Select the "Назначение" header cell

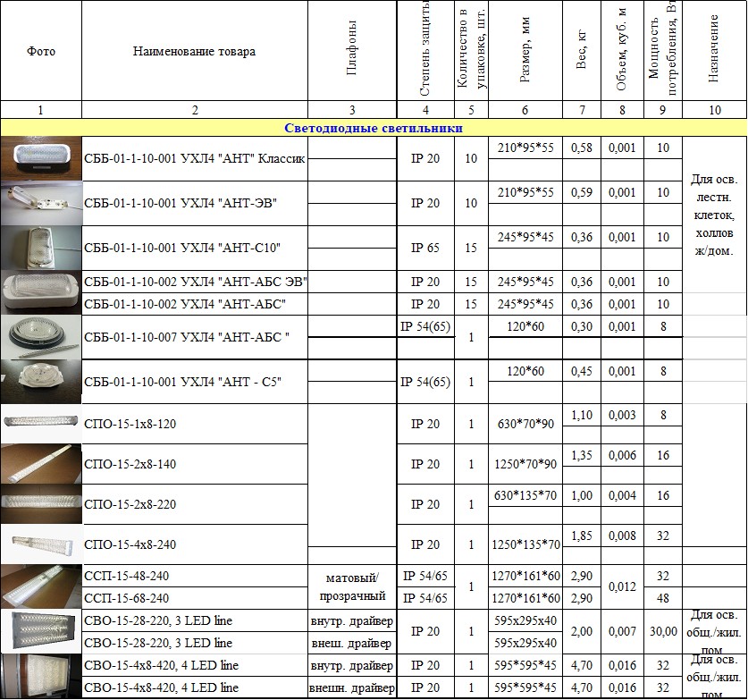[x=713, y=51]
